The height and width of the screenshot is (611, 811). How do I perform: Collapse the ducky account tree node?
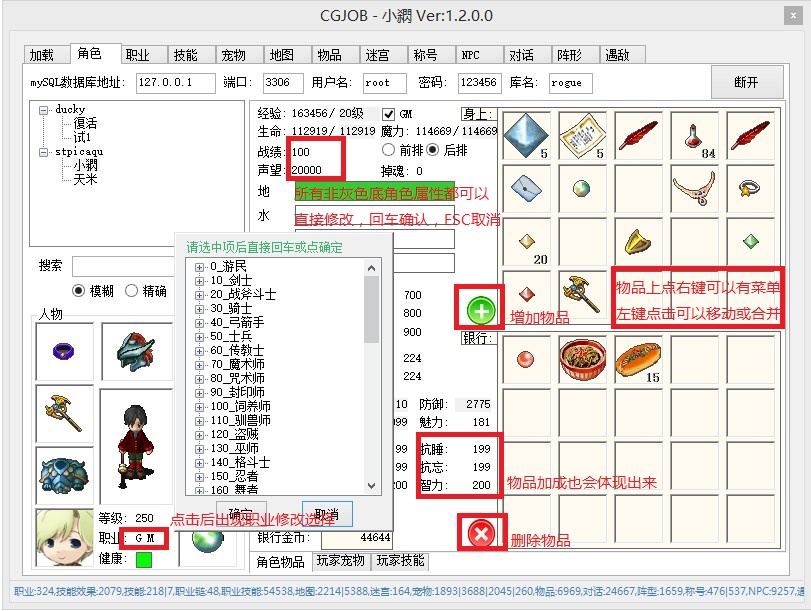(44, 109)
